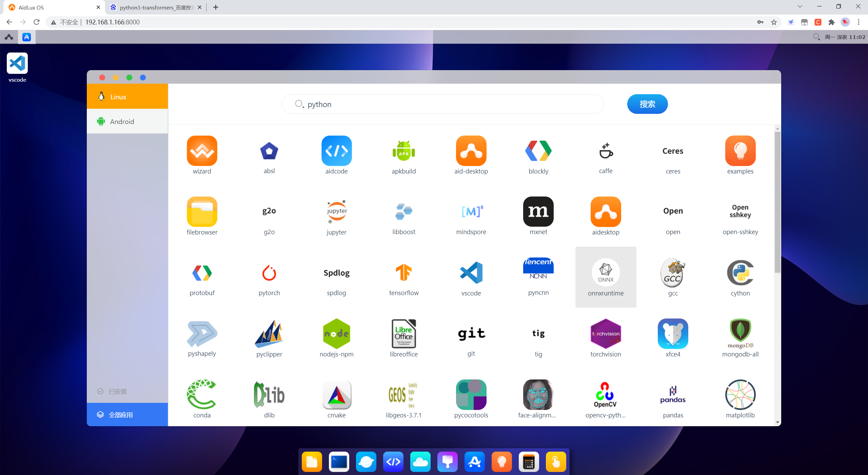Select the mongodb-all package icon

coord(740,334)
